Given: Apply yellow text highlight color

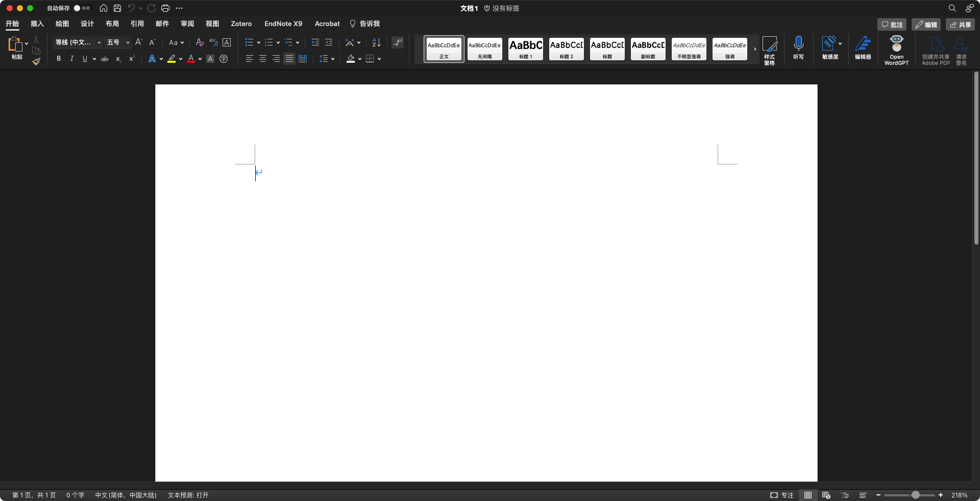Looking at the screenshot, I should (171, 59).
